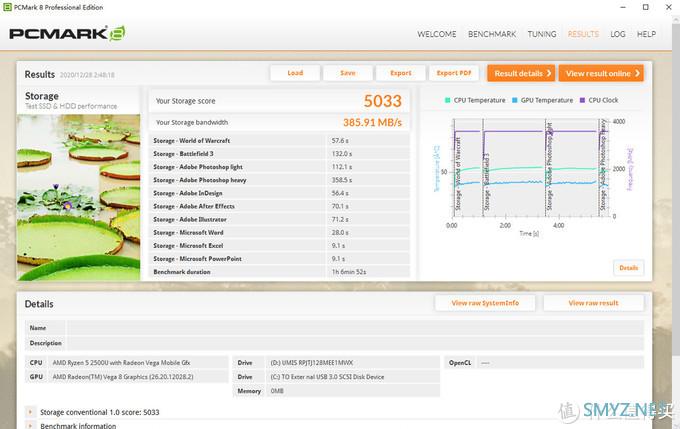This screenshot has height=429, width=680.
Task: Toggle GPU Temperature legend swatch
Action: [515, 100]
